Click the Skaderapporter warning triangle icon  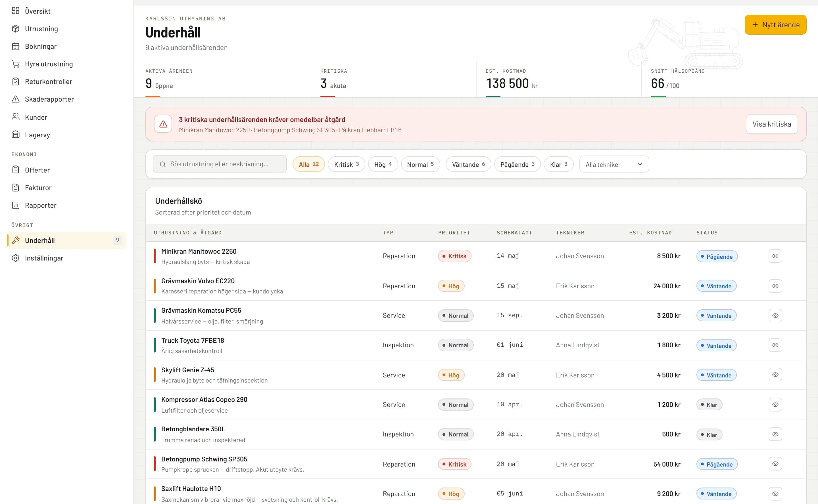(15, 99)
